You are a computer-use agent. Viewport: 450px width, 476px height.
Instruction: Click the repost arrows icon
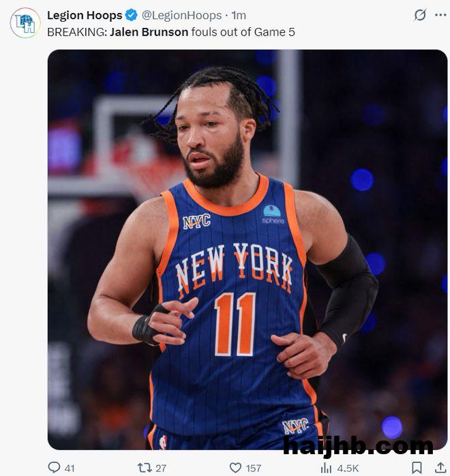145,468
